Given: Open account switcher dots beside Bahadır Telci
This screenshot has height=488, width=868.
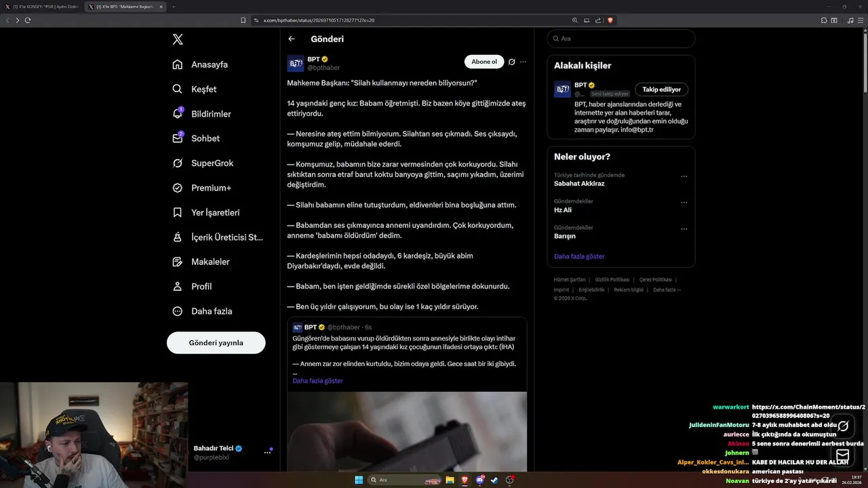Looking at the screenshot, I should (x=268, y=452).
